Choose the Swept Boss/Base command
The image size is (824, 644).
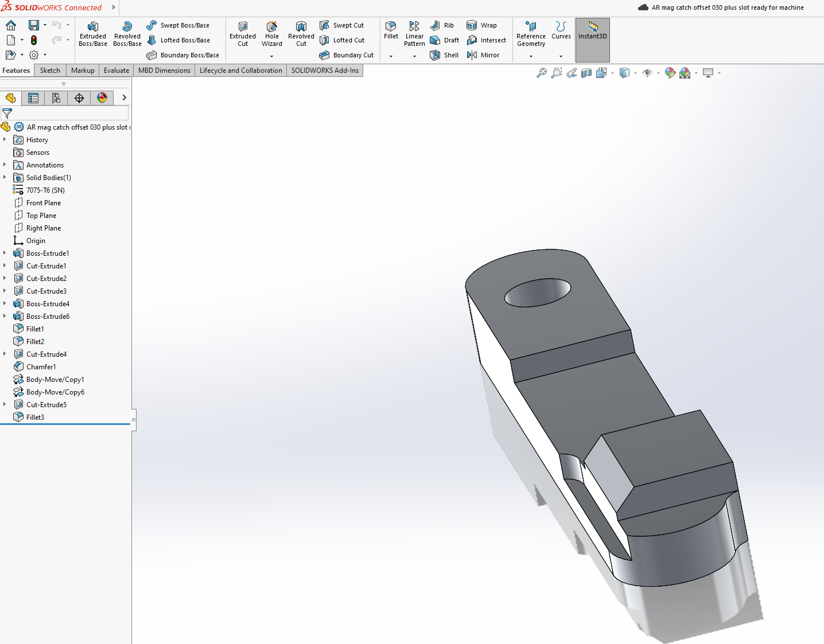178,25
